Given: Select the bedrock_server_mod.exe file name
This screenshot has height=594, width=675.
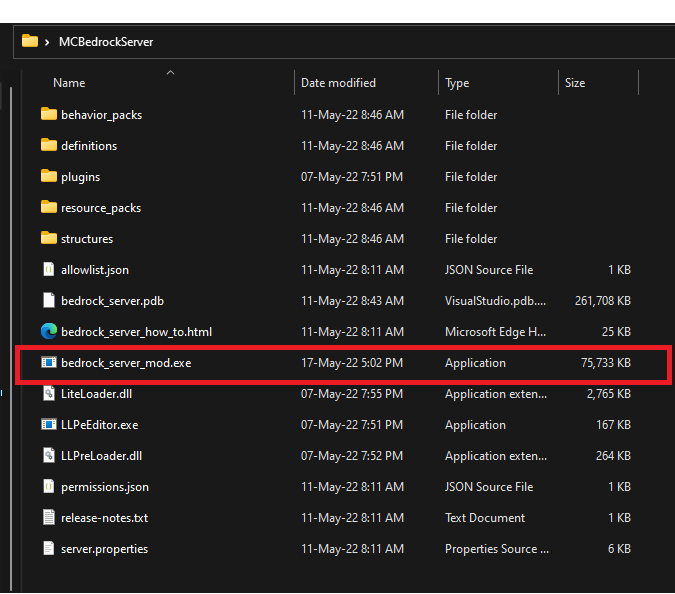Looking at the screenshot, I should (126, 363).
